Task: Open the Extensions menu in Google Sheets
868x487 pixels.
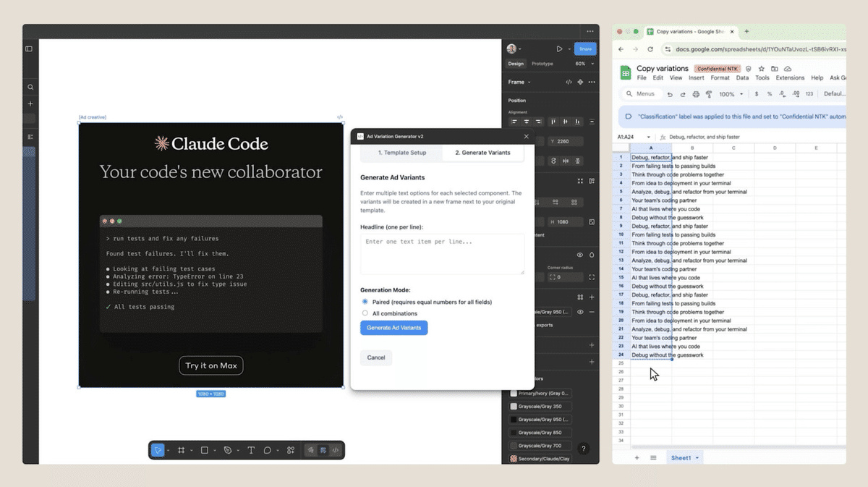Action: pyautogui.click(x=790, y=77)
